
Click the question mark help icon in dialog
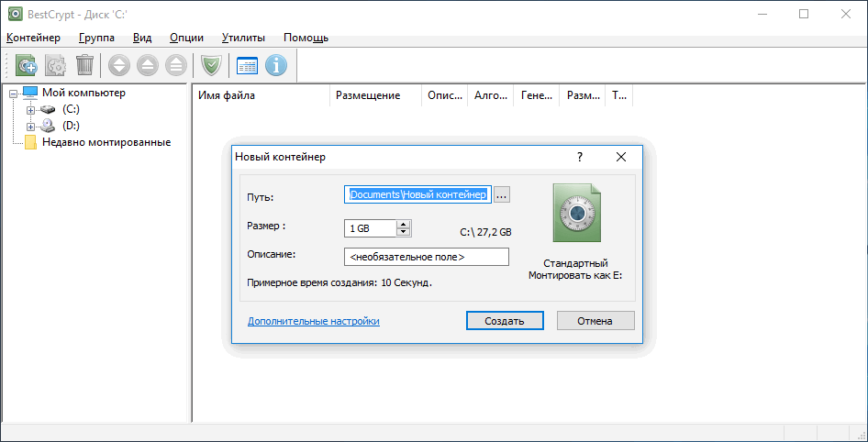click(580, 157)
